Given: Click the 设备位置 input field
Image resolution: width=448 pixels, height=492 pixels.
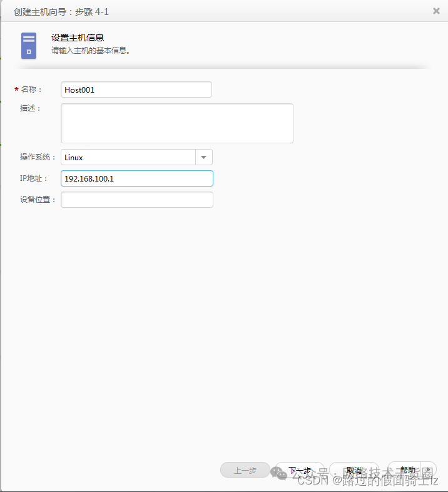Looking at the screenshot, I should pos(137,200).
